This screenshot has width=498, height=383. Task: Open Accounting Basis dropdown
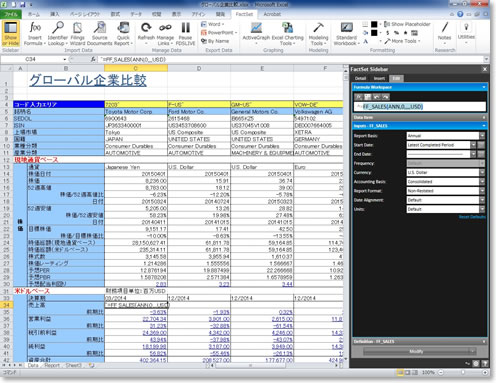point(482,181)
